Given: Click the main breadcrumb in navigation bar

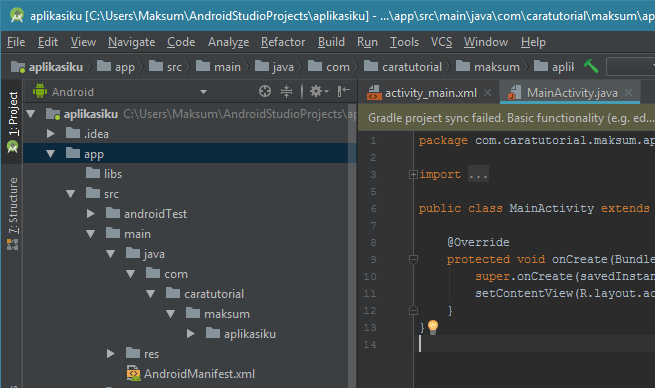Looking at the screenshot, I should pyautogui.click(x=218, y=67).
